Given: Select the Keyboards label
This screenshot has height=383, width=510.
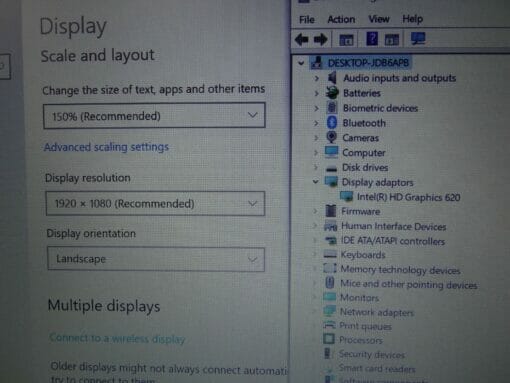Looking at the screenshot, I should click(x=363, y=255).
